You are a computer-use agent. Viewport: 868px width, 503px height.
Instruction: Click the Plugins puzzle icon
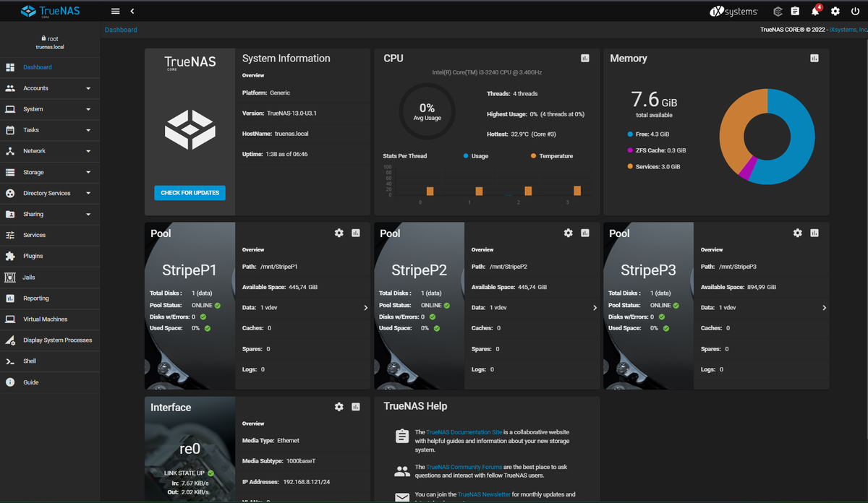click(10, 256)
